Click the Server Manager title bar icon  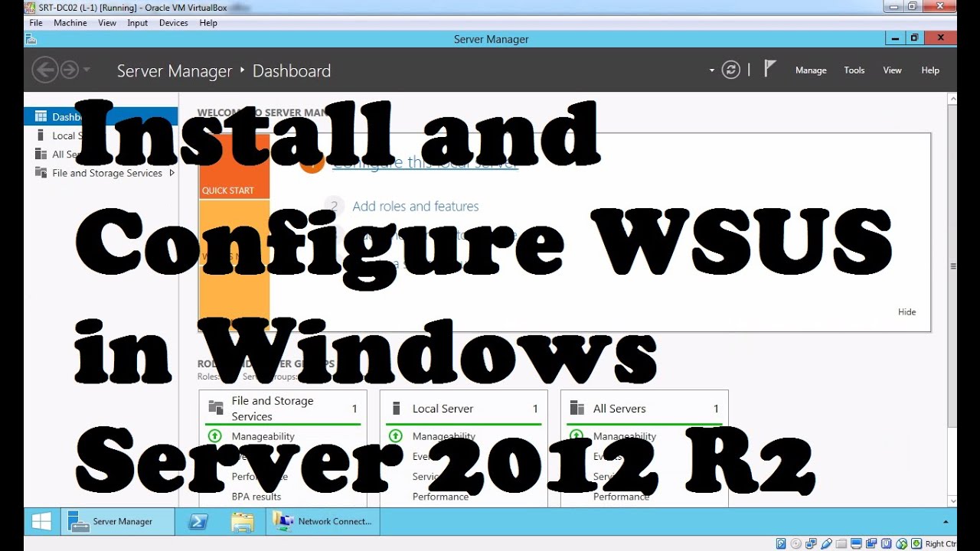click(31, 39)
